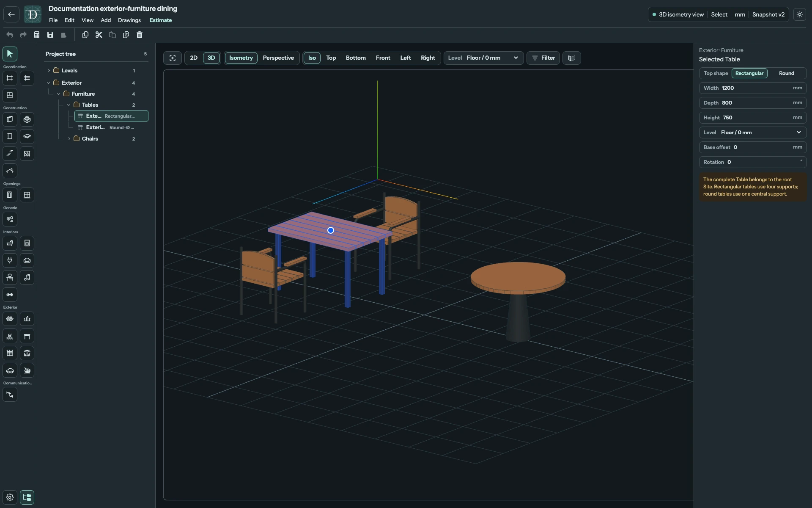The image size is (812, 508).
Task: Choose the stairs construction tool
Action: tap(10, 154)
